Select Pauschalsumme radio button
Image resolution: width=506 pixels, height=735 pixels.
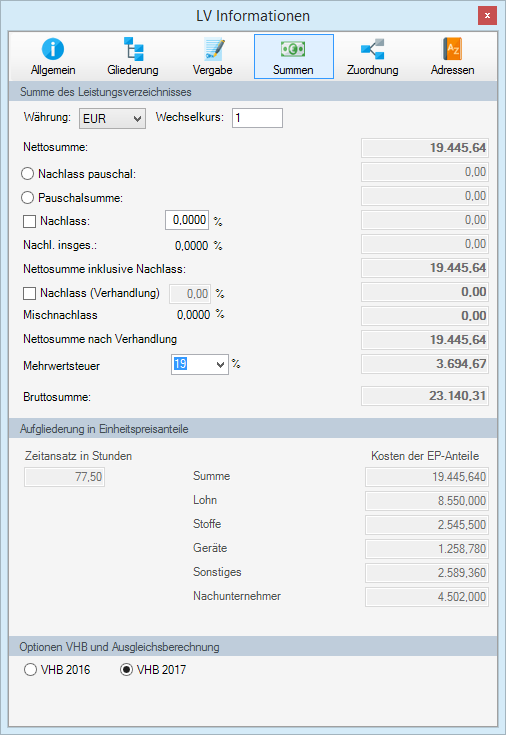point(27,198)
